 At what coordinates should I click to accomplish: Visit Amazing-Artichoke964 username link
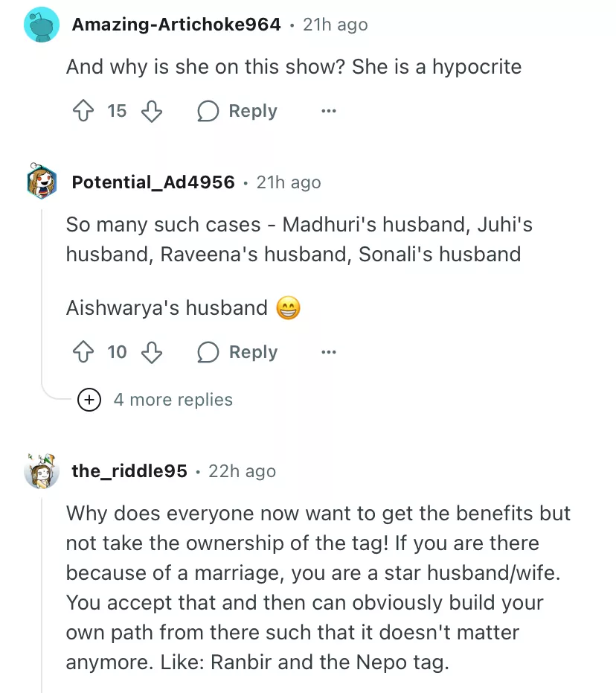click(x=176, y=25)
